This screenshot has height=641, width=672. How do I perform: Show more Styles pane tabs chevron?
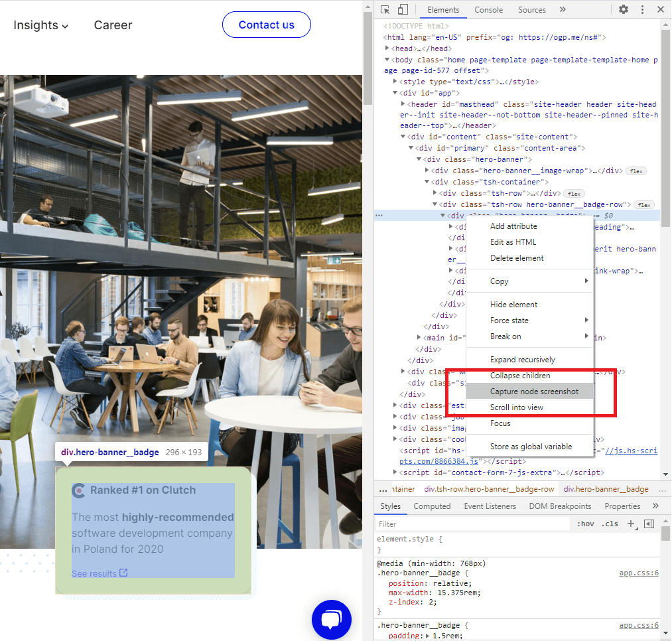[655, 506]
